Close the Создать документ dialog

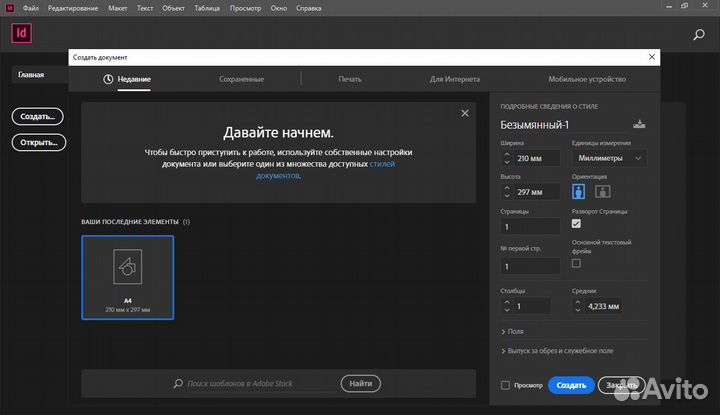tap(652, 57)
